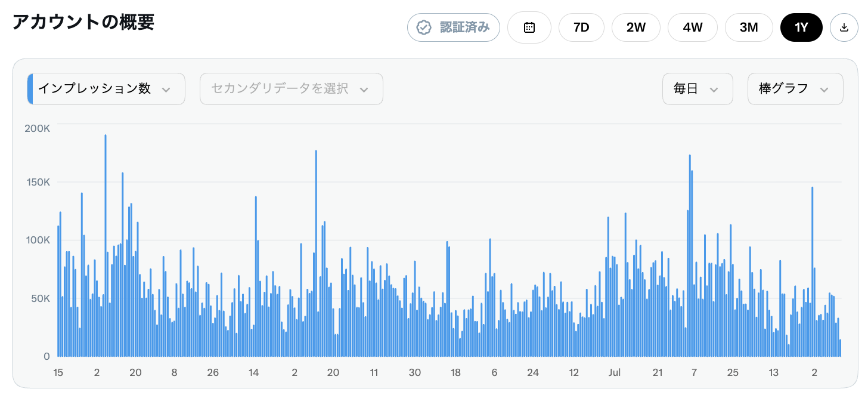868x398 pixels.
Task: Select the 7D time range
Action: click(581, 27)
